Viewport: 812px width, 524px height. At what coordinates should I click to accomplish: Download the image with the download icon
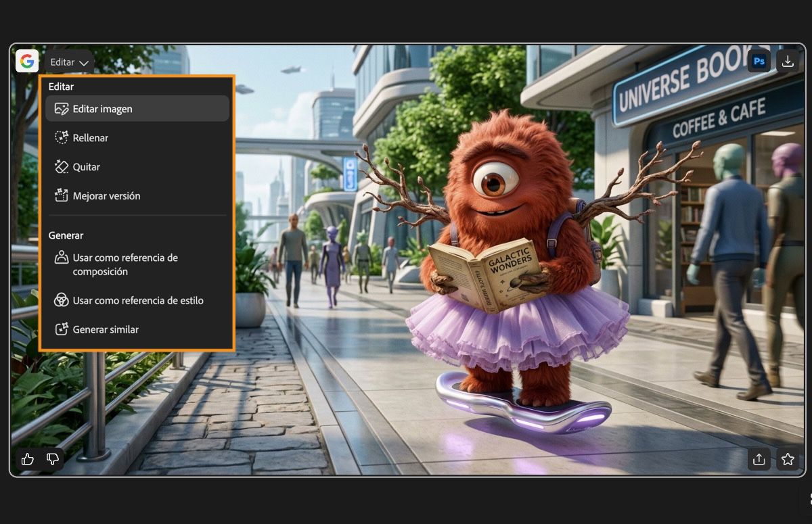click(788, 62)
